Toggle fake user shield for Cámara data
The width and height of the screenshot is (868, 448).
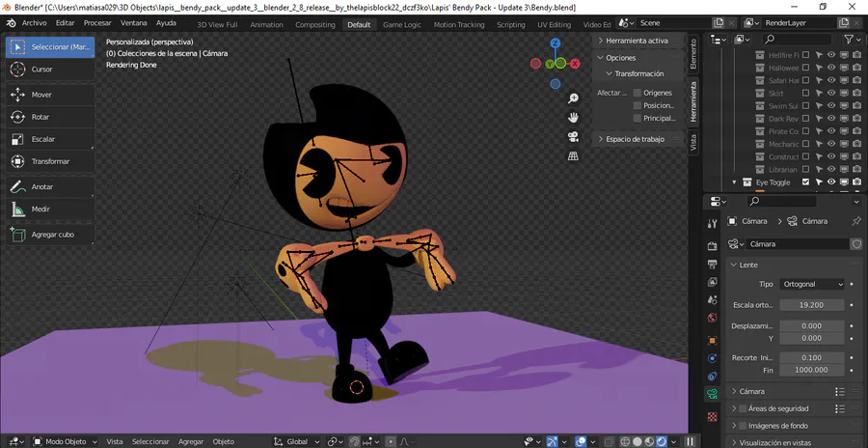[857, 244]
